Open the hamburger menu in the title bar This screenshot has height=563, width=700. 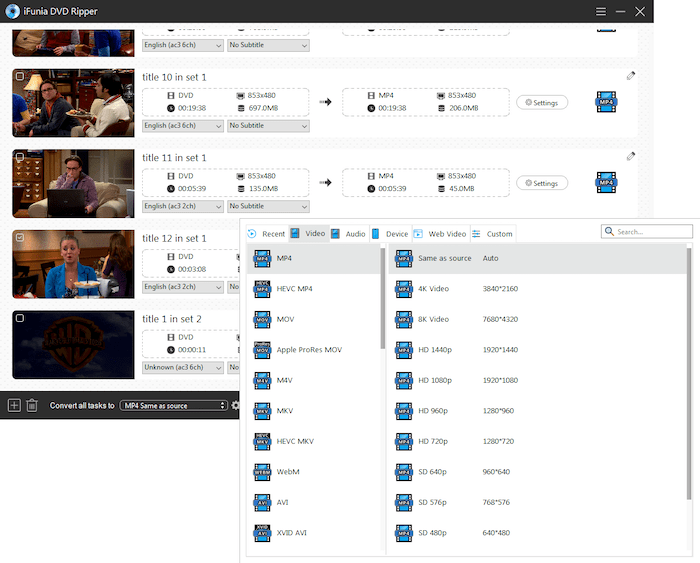tap(601, 11)
